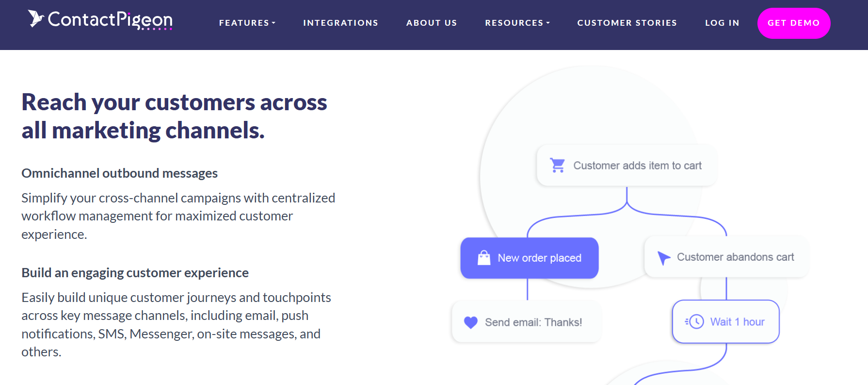
Task: Select the Customer adds item to cart card
Action: pos(627,166)
